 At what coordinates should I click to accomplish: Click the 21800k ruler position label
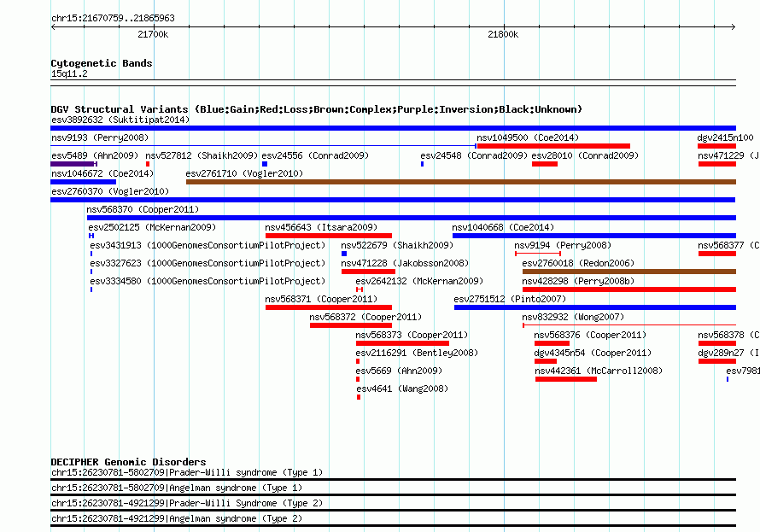click(x=503, y=34)
